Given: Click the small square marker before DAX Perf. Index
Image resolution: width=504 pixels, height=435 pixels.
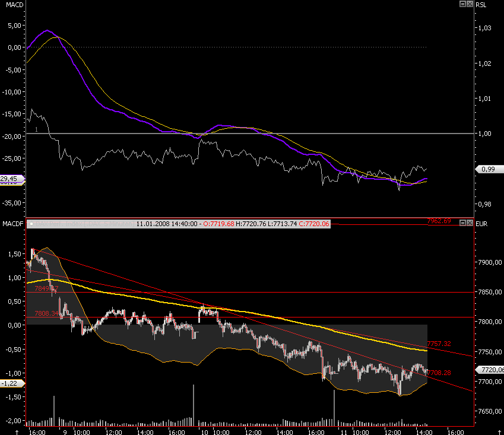Looking at the screenshot, I should [31, 224].
